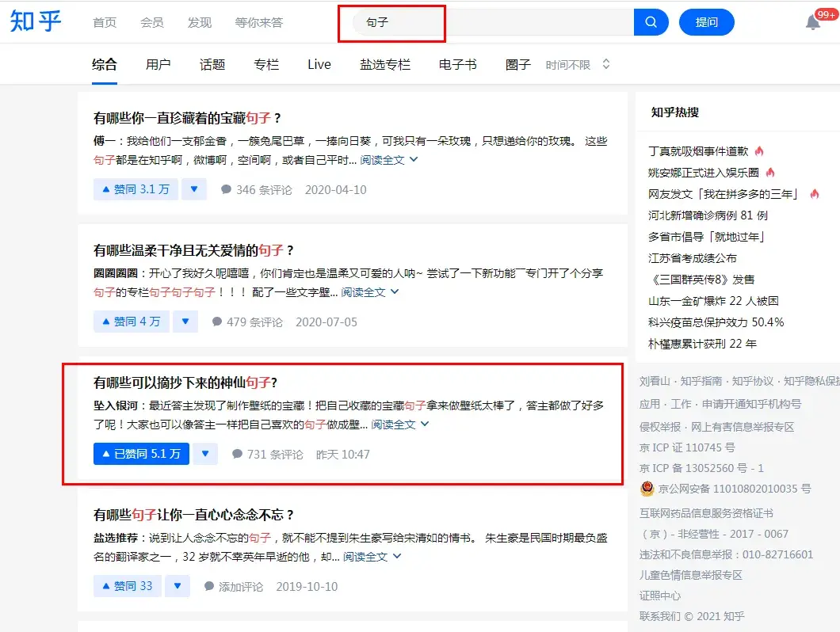840x632 pixels.
Task: Open the 知乎指南 footer link
Action: click(x=701, y=381)
